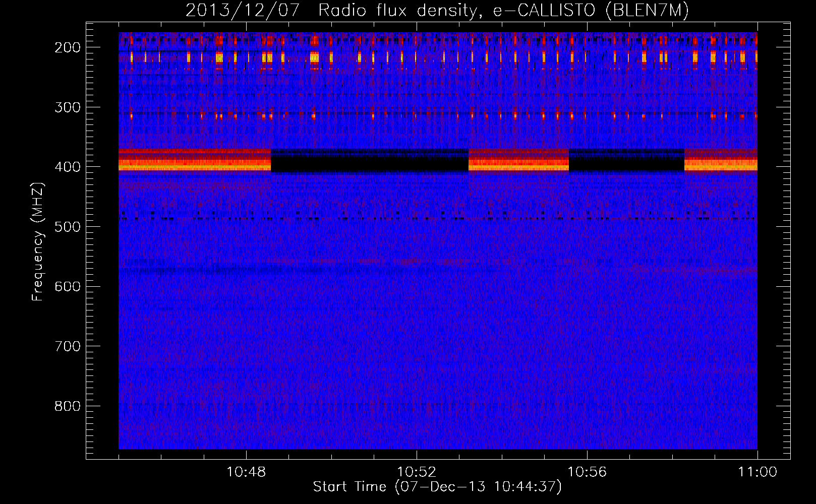Select the 500 frequency tick label
The width and height of the screenshot is (816, 504).
68,227
